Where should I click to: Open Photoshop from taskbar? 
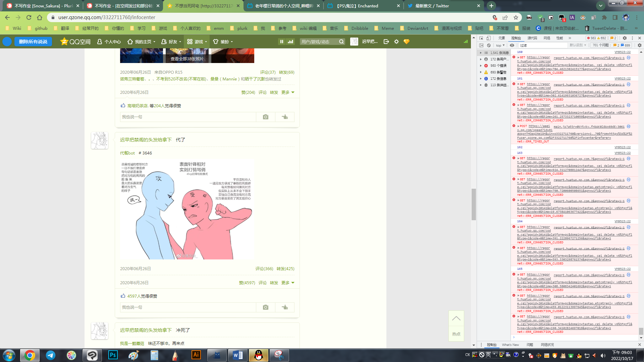tap(113, 355)
